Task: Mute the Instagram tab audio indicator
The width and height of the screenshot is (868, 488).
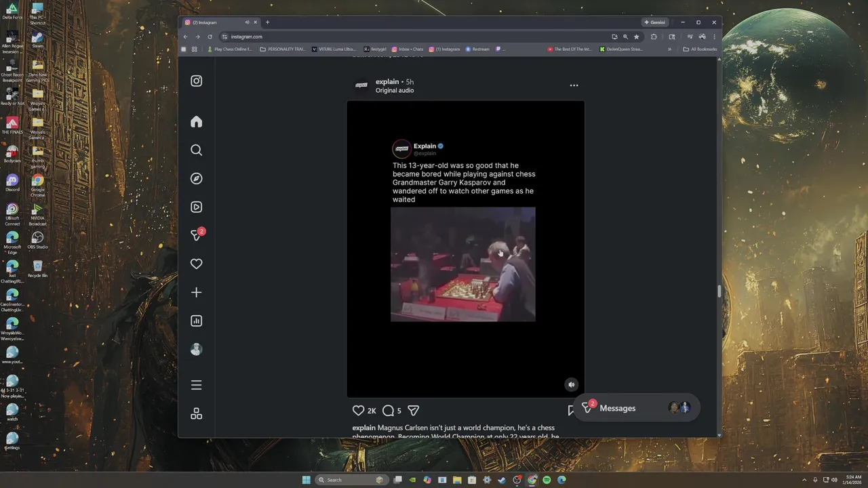Action: click(247, 22)
